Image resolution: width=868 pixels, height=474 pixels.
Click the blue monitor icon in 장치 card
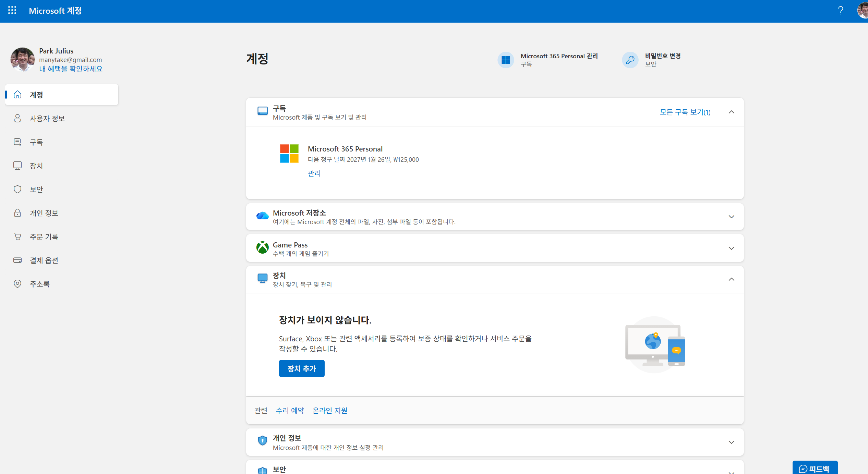tap(263, 278)
